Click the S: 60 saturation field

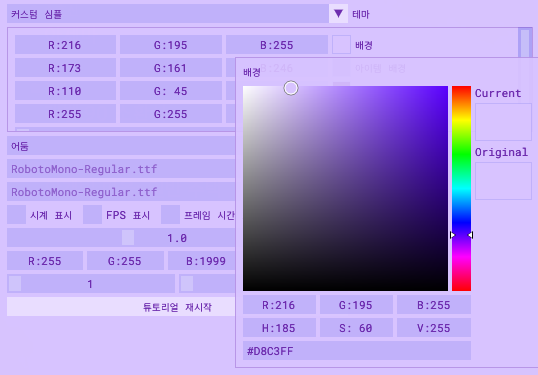(356, 328)
